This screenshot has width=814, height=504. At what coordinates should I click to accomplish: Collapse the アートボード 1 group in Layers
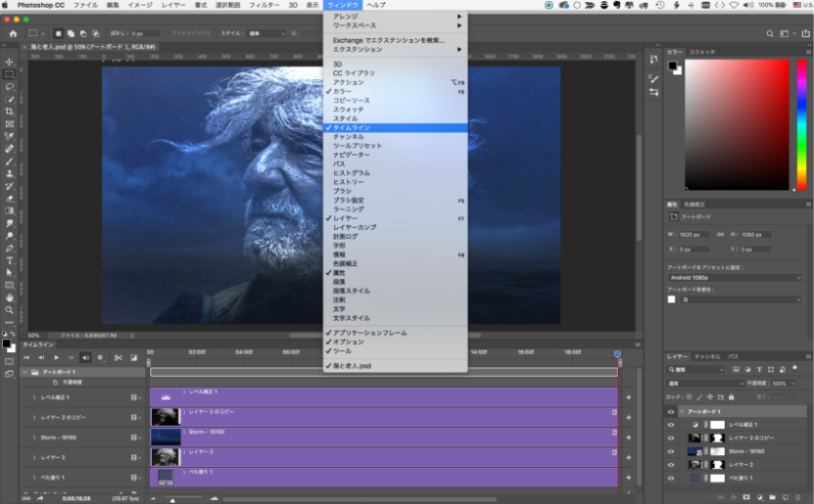click(682, 412)
